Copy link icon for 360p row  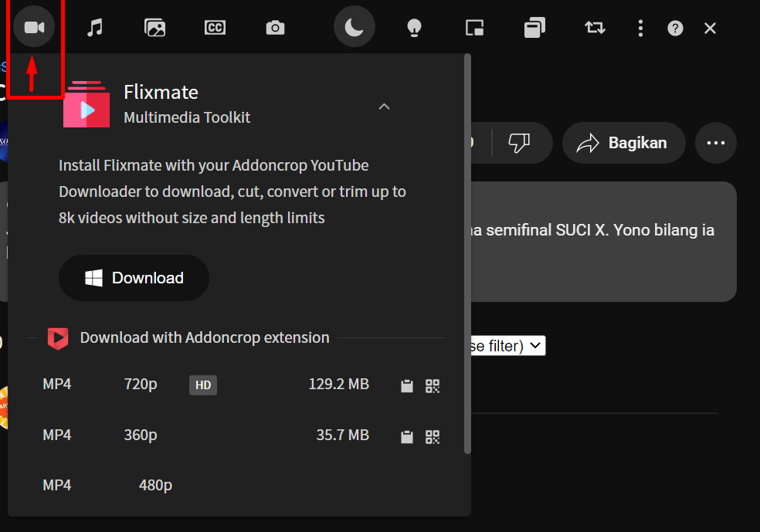(x=407, y=437)
